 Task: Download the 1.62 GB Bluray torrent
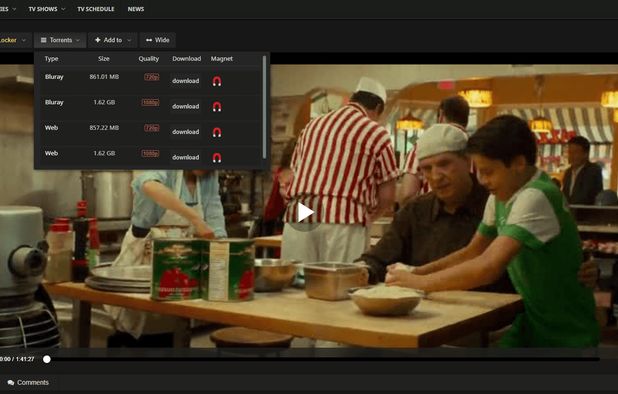coord(185,106)
